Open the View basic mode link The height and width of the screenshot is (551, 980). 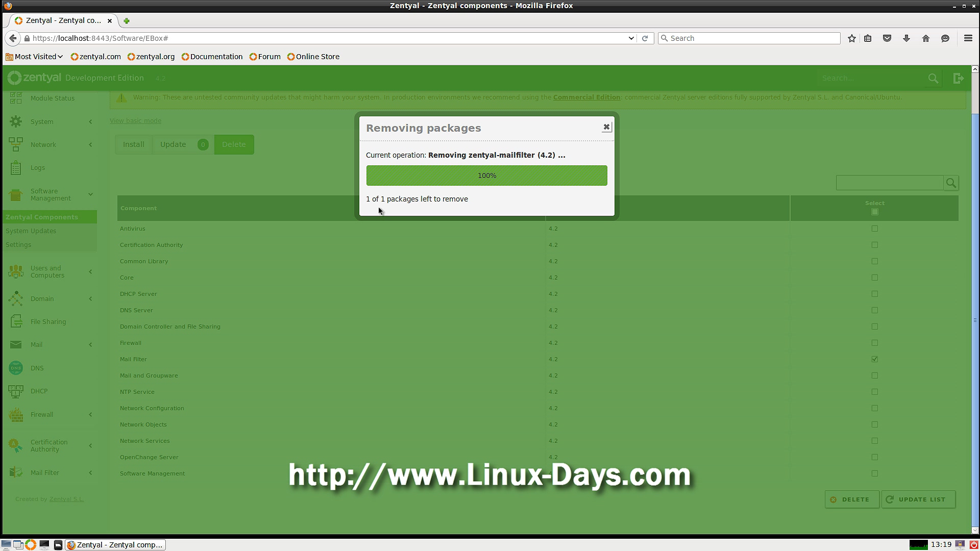click(x=135, y=120)
